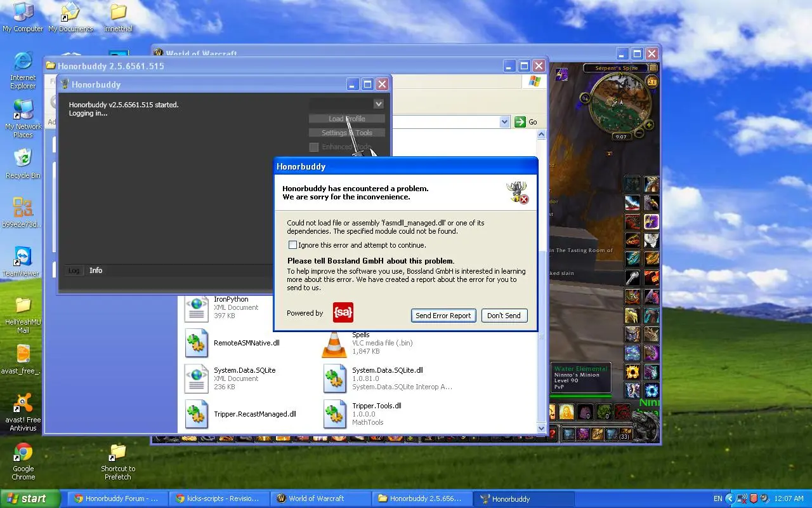The image size is (812, 508).
Task: Select IronPython XML document icon
Action: [197, 307]
